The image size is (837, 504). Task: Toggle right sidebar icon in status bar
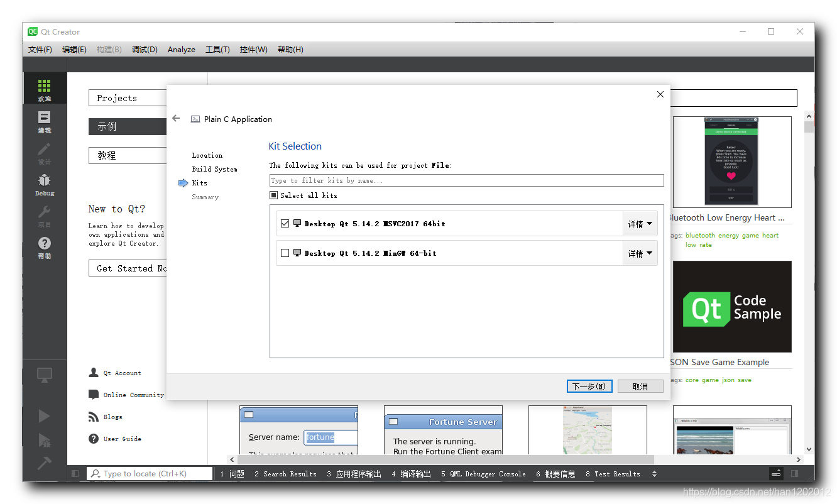794,474
